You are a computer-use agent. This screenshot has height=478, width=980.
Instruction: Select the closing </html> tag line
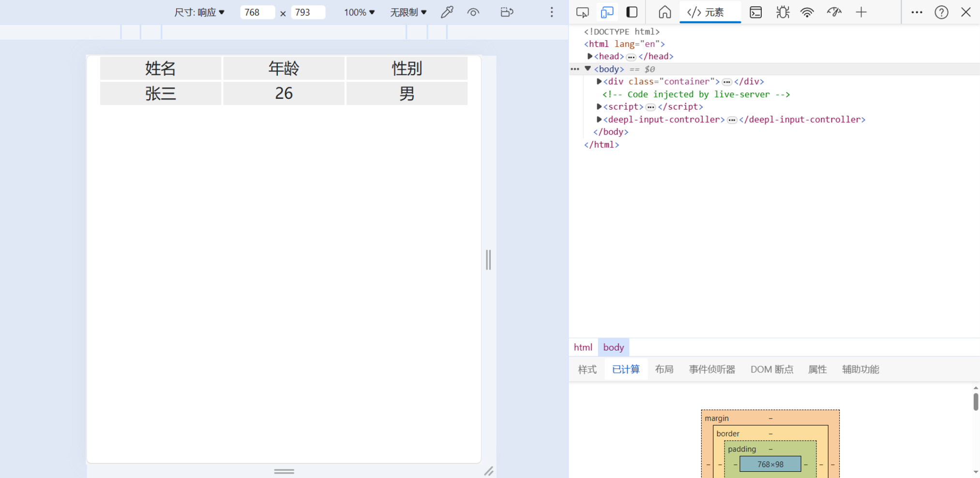click(602, 144)
